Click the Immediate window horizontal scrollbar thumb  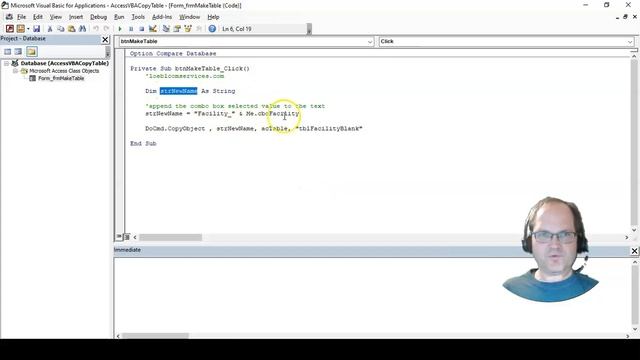pos(156,336)
